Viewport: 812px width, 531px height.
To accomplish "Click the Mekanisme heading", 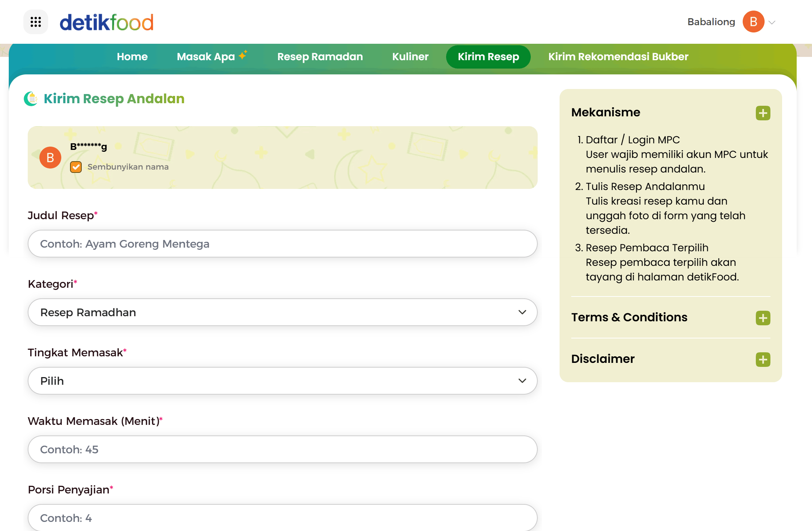I will [606, 112].
